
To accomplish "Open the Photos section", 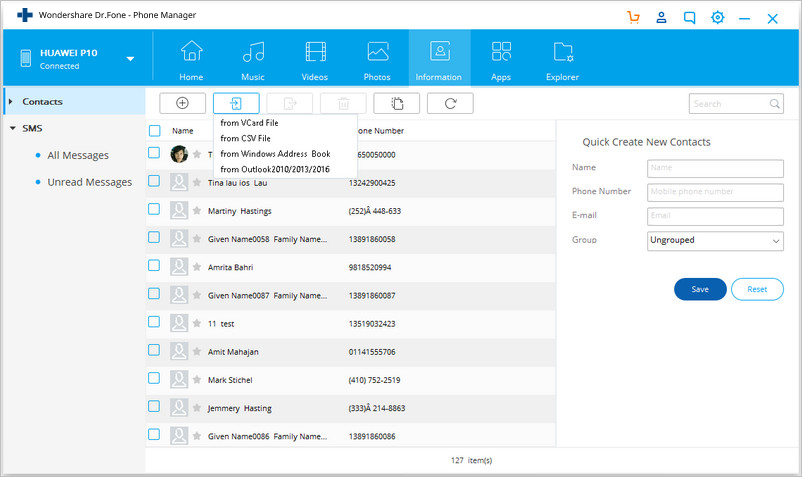I will coord(377,60).
